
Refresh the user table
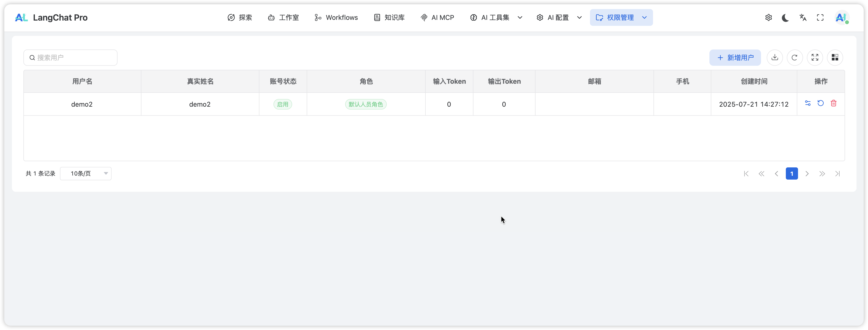pos(794,57)
